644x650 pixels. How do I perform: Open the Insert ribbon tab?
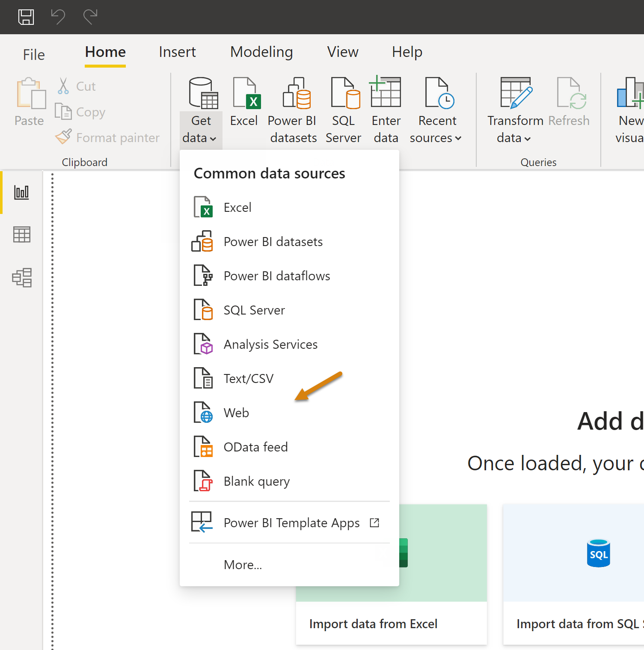(x=177, y=52)
